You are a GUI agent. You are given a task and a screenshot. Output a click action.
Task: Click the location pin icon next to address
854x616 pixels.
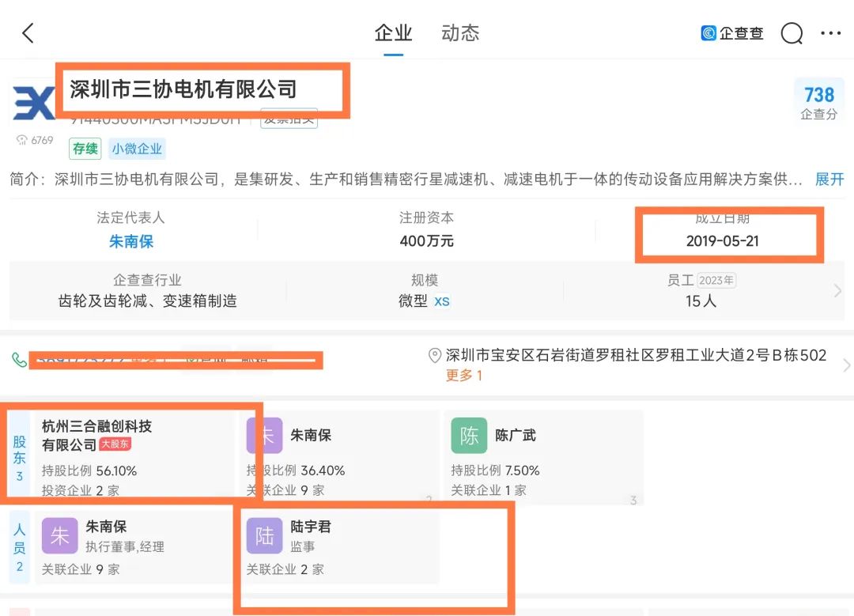pyautogui.click(x=436, y=356)
